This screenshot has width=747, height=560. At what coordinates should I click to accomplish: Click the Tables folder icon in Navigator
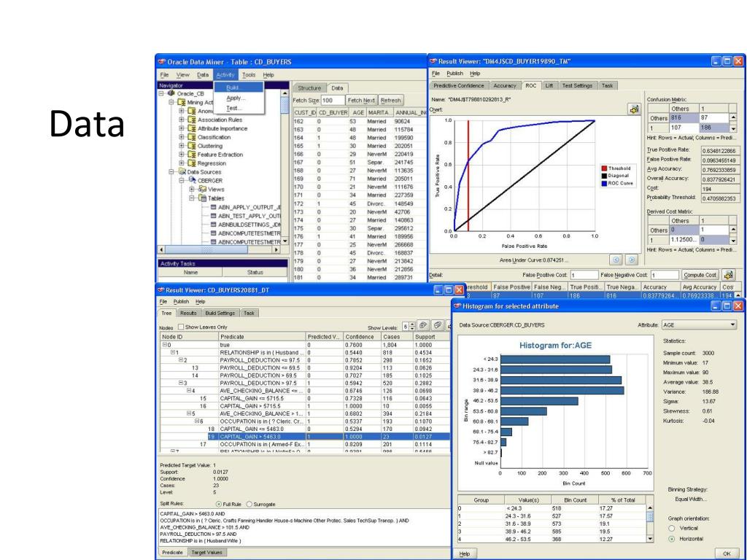(202, 198)
